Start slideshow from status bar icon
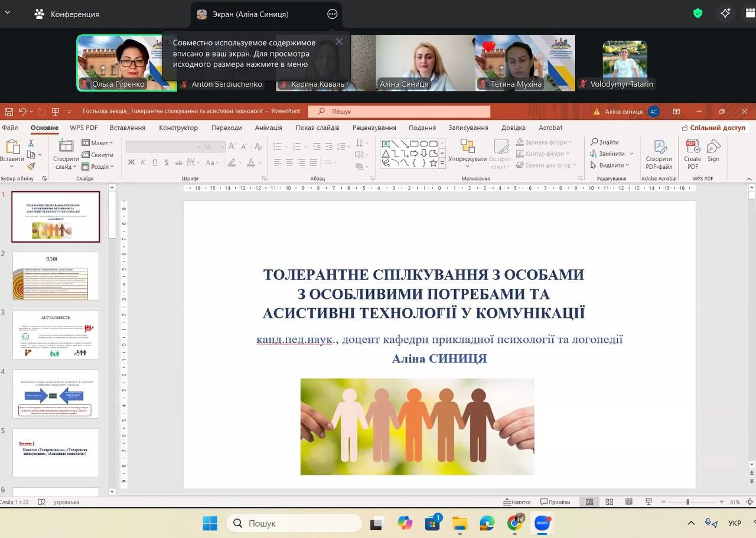Viewport: 756px width, 538px height. [648, 502]
